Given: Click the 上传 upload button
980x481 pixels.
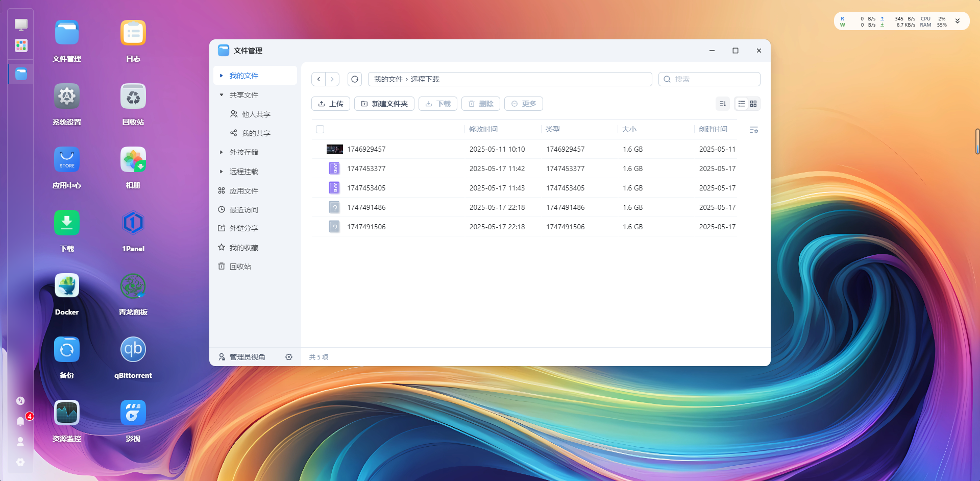Looking at the screenshot, I should (x=331, y=104).
